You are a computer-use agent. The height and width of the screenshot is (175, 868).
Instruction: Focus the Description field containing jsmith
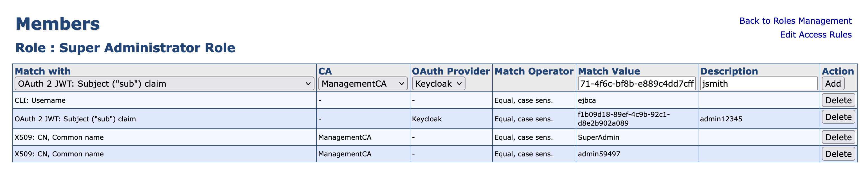tap(759, 84)
